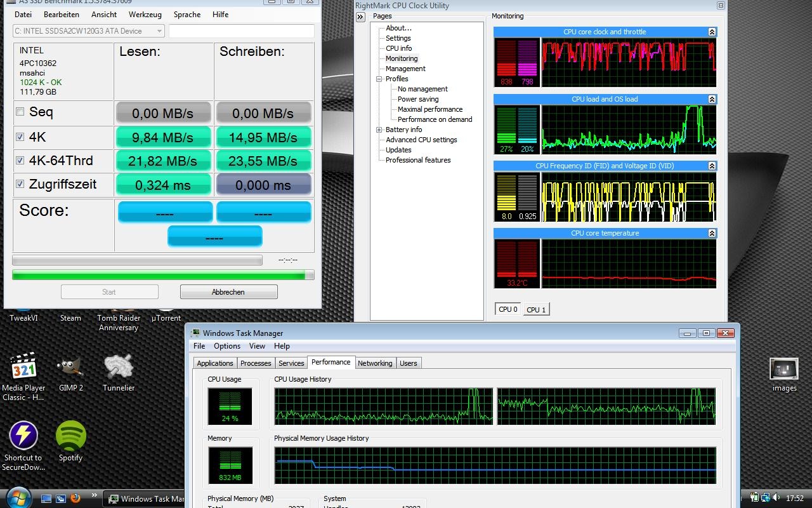Switch to the Processes tab

[x=256, y=363]
